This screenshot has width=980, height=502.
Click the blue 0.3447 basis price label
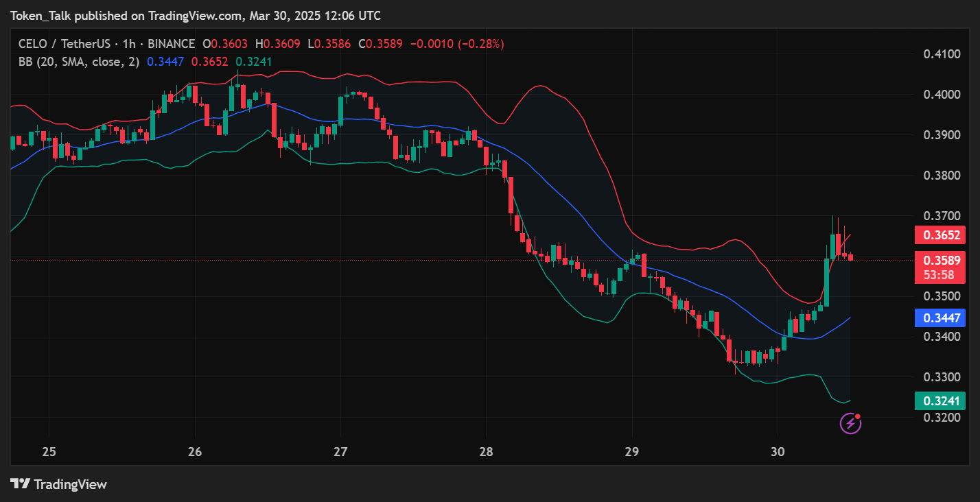pos(940,318)
